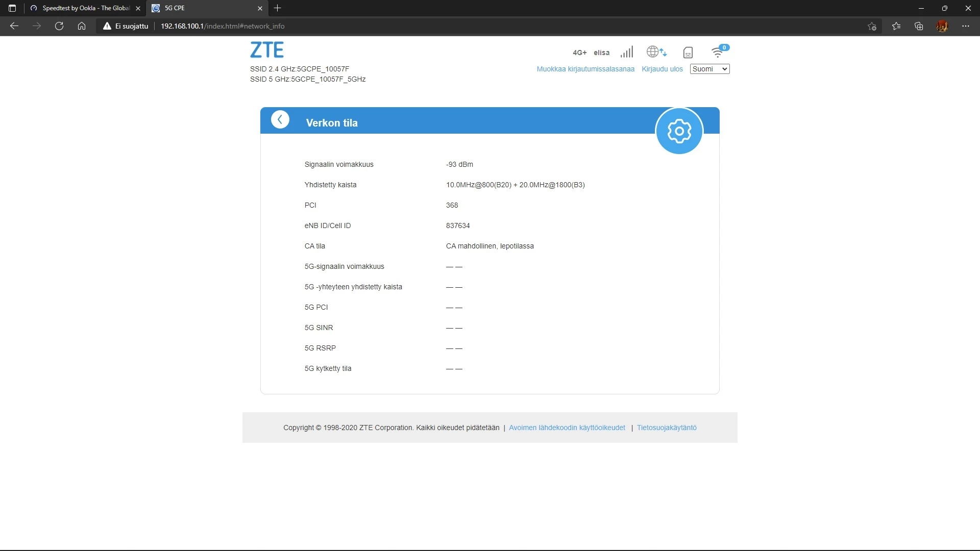Click the signal strength bars icon
Screen dimensions: 980x551
[627, 52]
